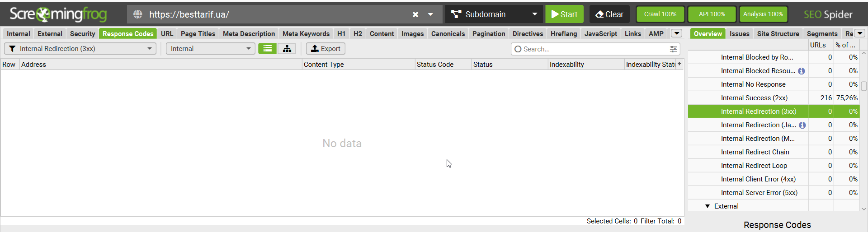This screenshot has width=868, height=232.
Task: Clear the URL with the X icon
Action: [415, 14]
